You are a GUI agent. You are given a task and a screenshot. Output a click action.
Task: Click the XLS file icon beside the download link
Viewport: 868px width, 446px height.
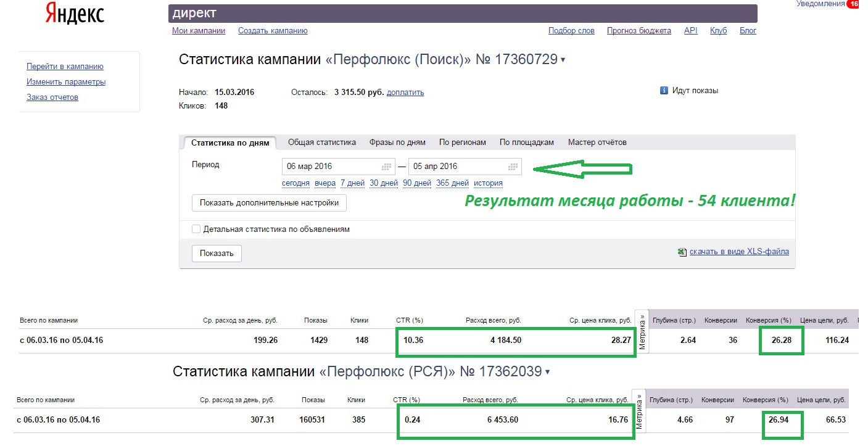coord(682,252)
